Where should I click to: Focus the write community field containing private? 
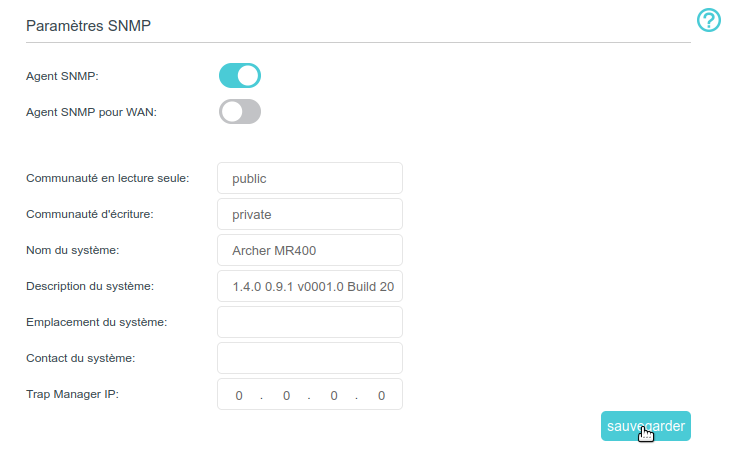[309, 214]
